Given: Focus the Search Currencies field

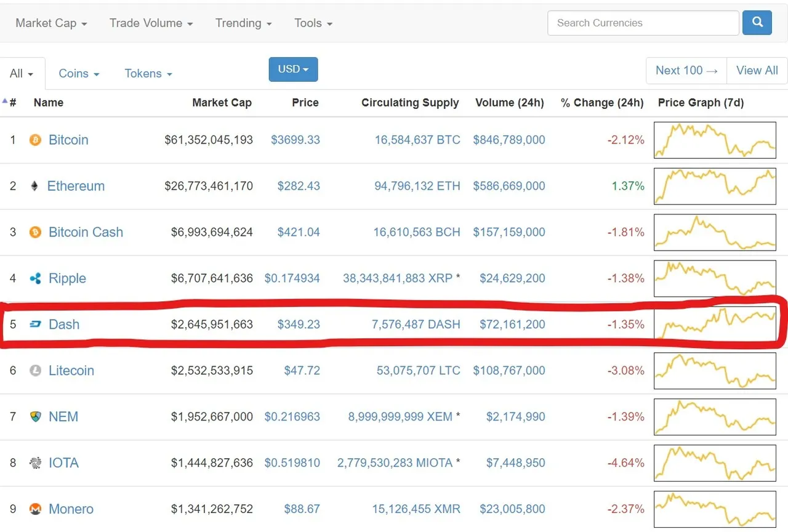Looking at the screenshot, I should point(643,23).
